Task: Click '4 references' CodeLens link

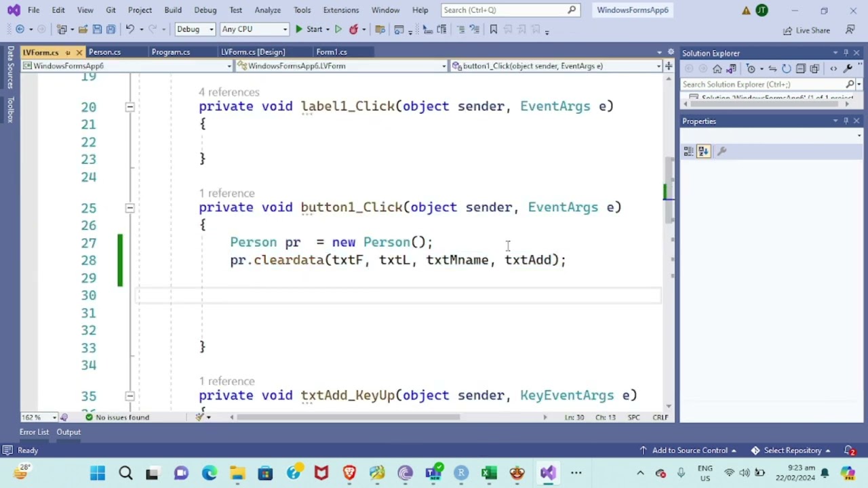Action: 229,92
